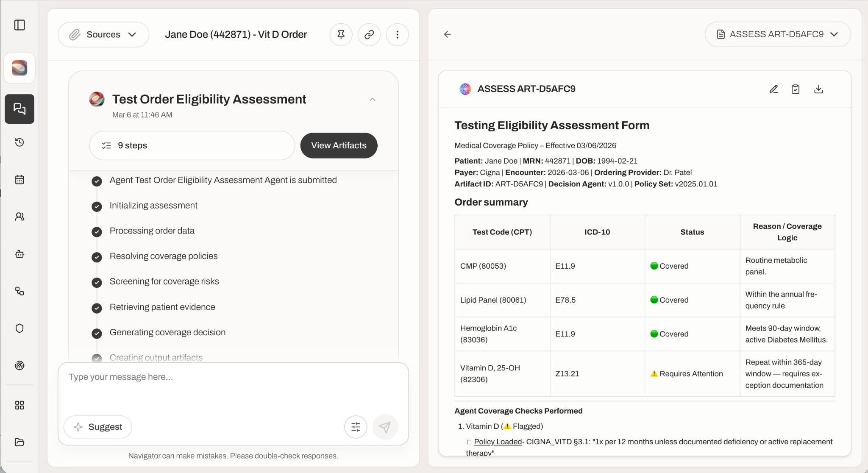Open the apps grid icon
868x473 pixels.
19,405
